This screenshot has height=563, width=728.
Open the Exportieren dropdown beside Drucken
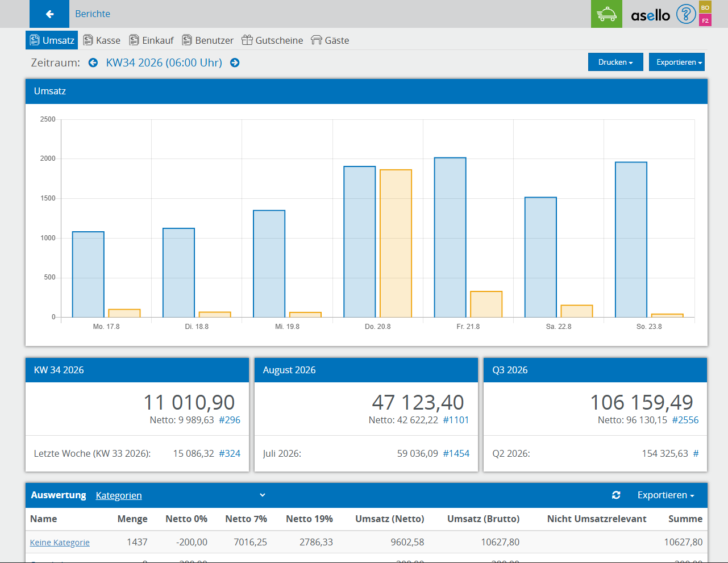click(677, 62)
